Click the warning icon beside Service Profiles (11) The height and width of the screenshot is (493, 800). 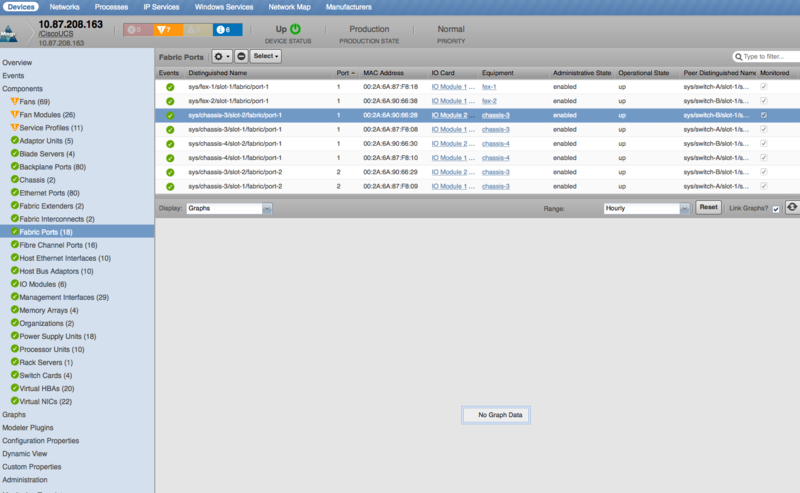coord(14,127)
